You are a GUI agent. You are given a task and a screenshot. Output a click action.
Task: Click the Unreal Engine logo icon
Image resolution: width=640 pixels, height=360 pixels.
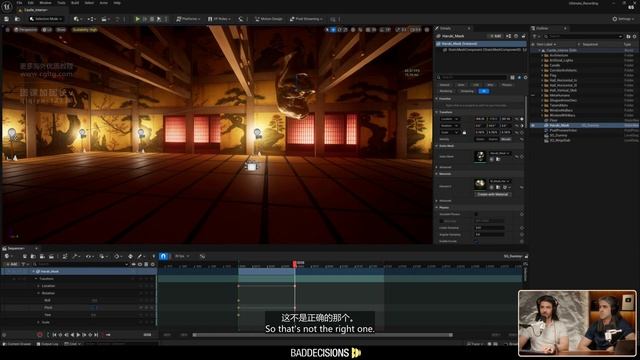click(7, 6)
